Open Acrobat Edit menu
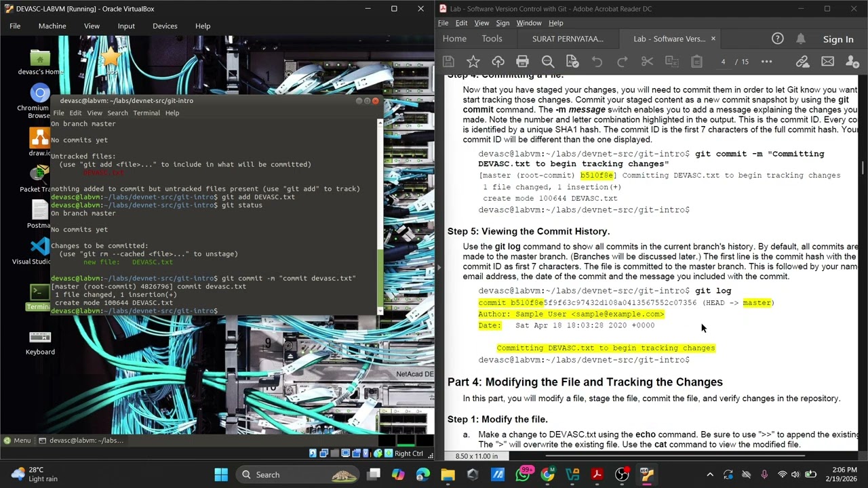This screenshot has width=868, height=488. [461, 23]
